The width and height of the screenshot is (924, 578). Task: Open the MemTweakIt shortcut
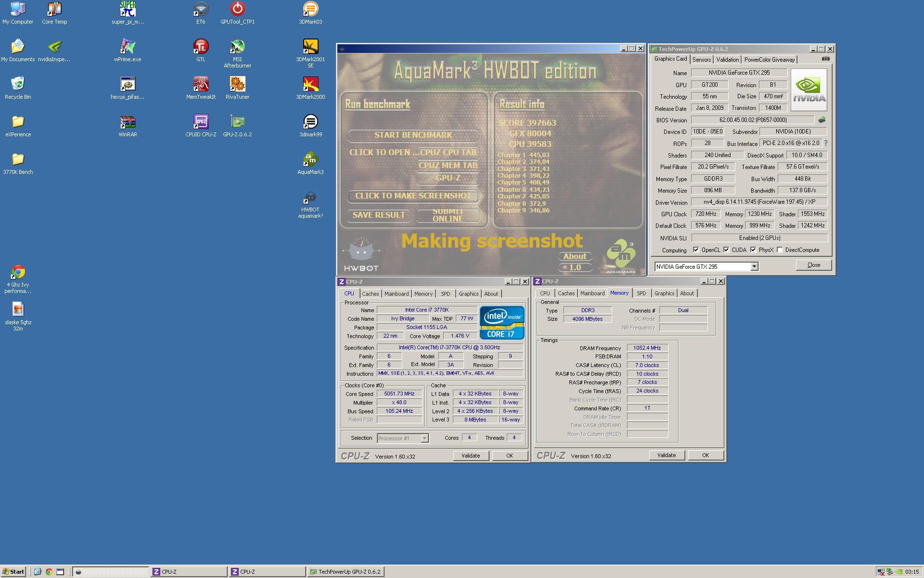pyautogui.click(x=201, y=88)
